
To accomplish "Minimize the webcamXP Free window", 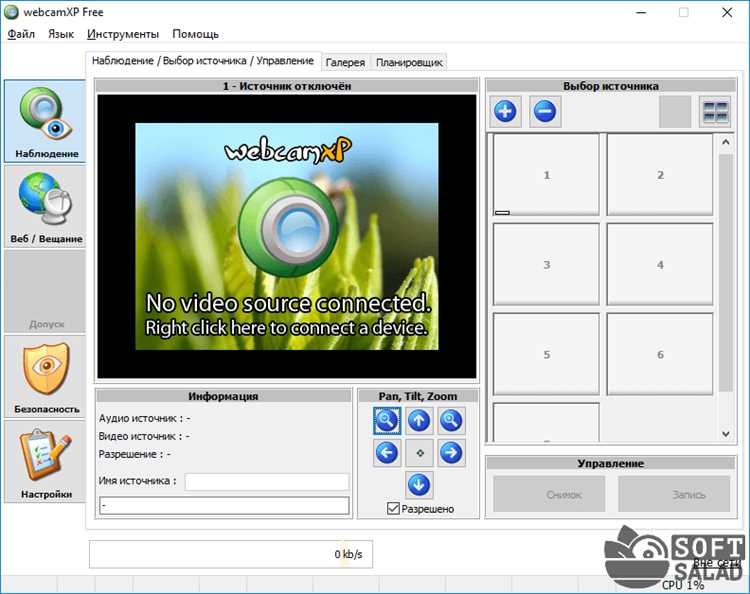I will (641, 12).
